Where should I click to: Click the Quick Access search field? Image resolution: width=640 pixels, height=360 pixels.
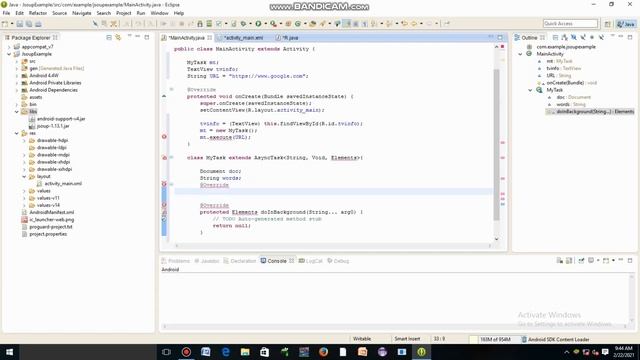tap(570, 24)
